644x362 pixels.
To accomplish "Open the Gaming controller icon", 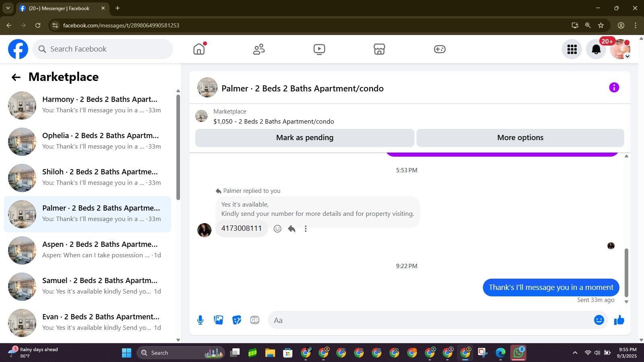I will coord(439,49).
